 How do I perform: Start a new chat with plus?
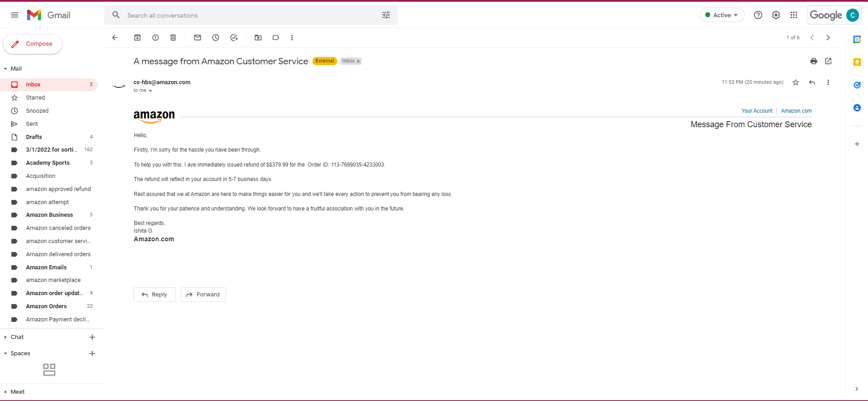coord(92,337)
